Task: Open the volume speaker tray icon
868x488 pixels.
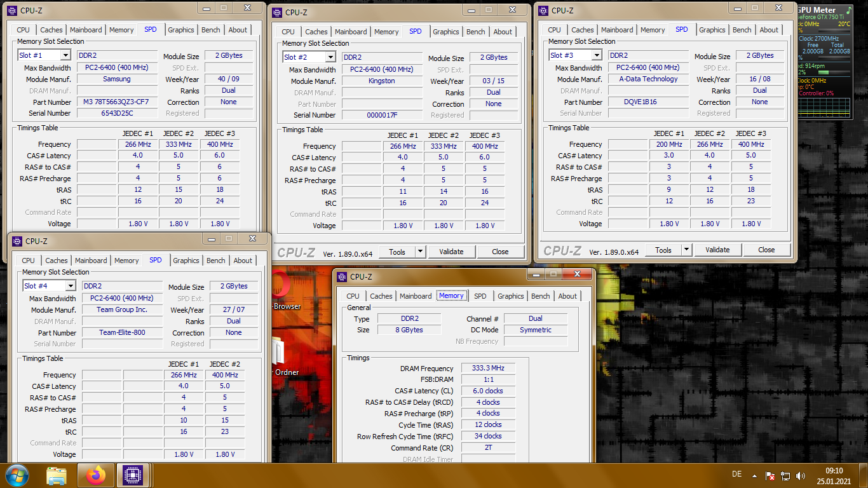Action: pos(801,475)
